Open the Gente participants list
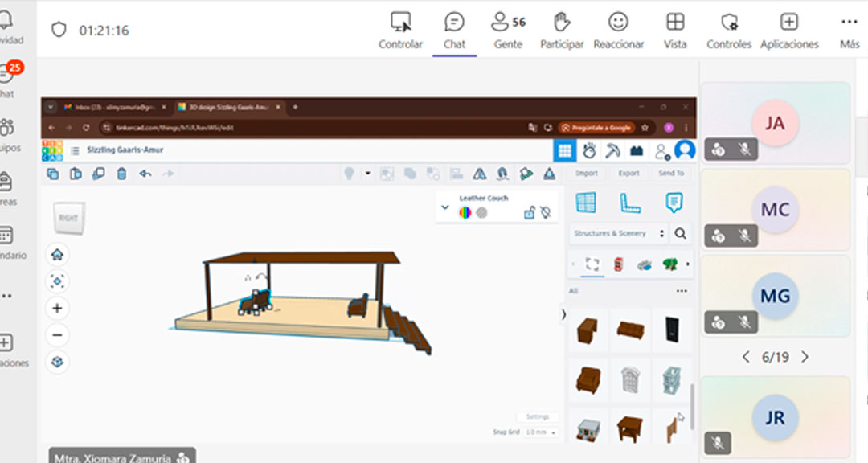This screenshot has width=868, height=463. 508,30
